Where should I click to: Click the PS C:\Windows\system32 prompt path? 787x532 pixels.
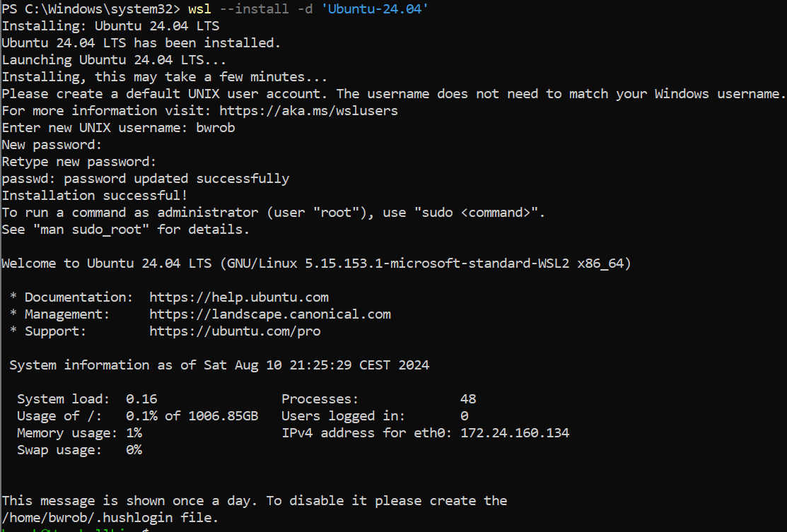click(x=91, y=9)
